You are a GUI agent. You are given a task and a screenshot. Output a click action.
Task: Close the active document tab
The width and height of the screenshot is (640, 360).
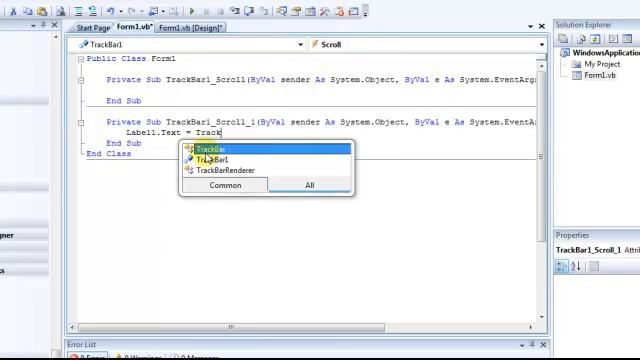[542, 26]
